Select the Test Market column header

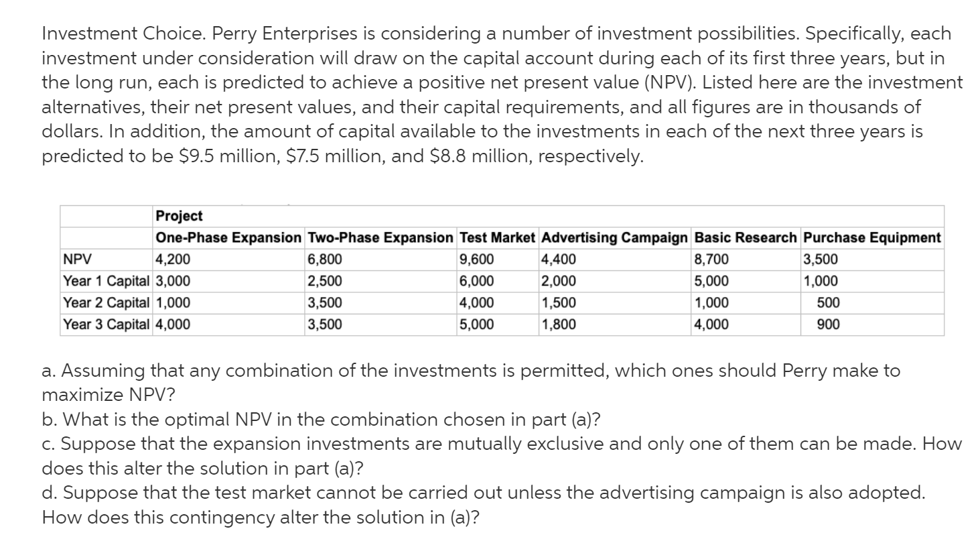click(x=497, y=238)
